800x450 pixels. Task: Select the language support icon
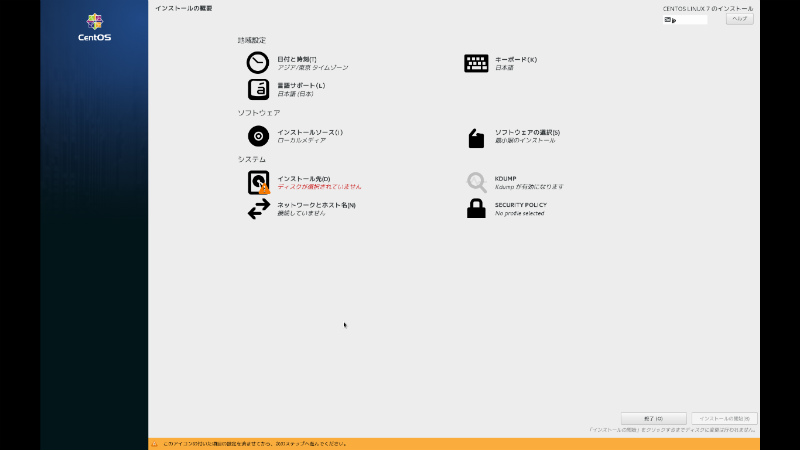258,89
